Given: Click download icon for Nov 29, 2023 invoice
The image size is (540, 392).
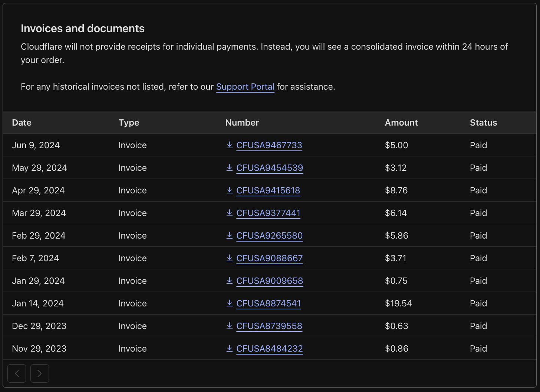Looking at the screenshot, I should (230, 348).
